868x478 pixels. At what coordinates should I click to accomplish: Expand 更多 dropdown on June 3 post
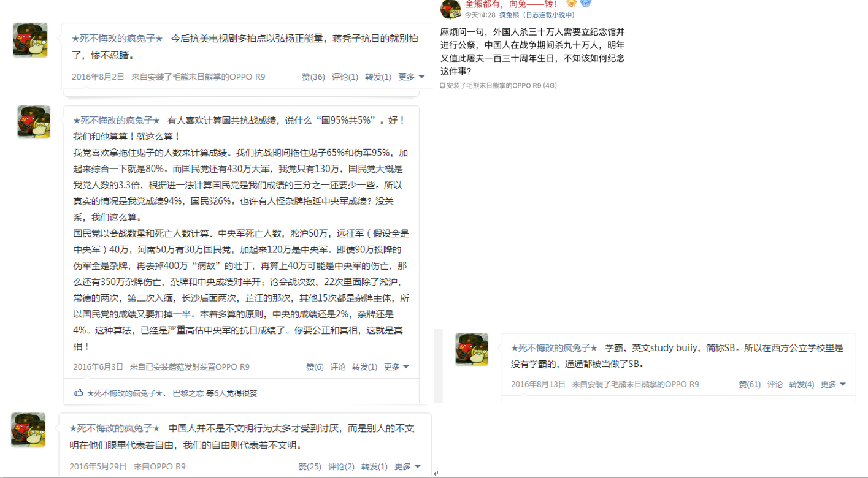[x=396, y=366]
